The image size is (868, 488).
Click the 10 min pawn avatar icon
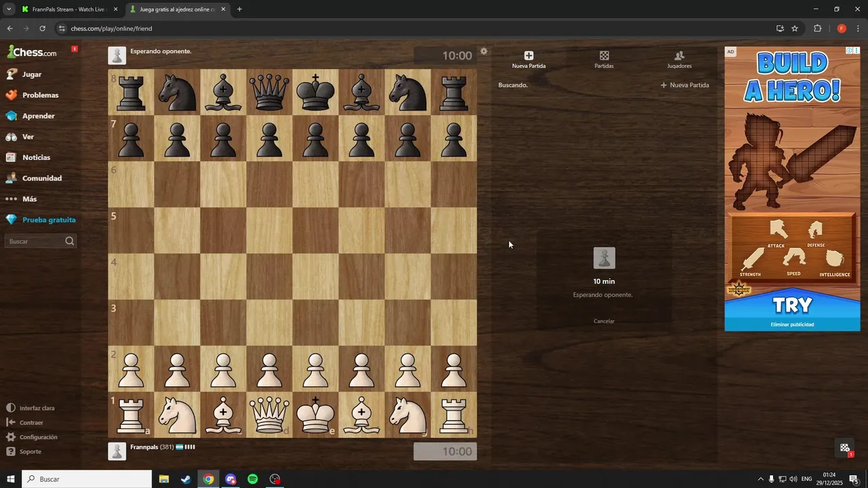pos(604,258)
